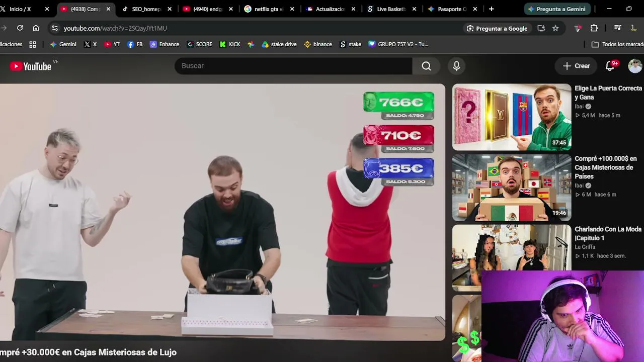Open YouTube notifications bell
The height and width of the screenshot is (362, 644).
point(610,66)
